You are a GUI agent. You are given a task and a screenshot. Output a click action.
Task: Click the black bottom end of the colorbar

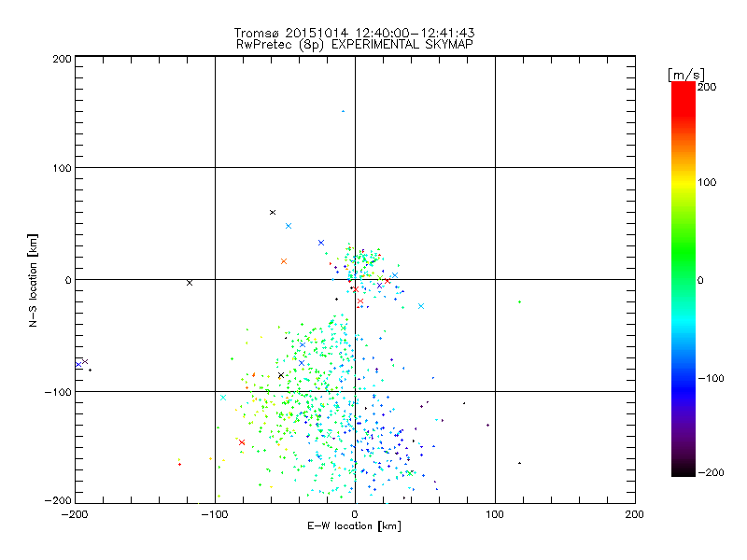pyautogui.click(x=684, y=471)
